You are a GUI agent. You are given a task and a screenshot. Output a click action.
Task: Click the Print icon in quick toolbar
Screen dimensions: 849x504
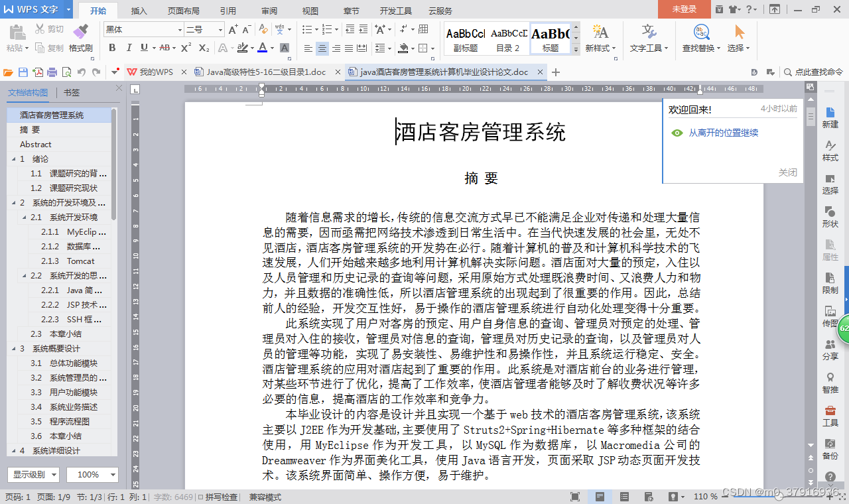(52, 72)
